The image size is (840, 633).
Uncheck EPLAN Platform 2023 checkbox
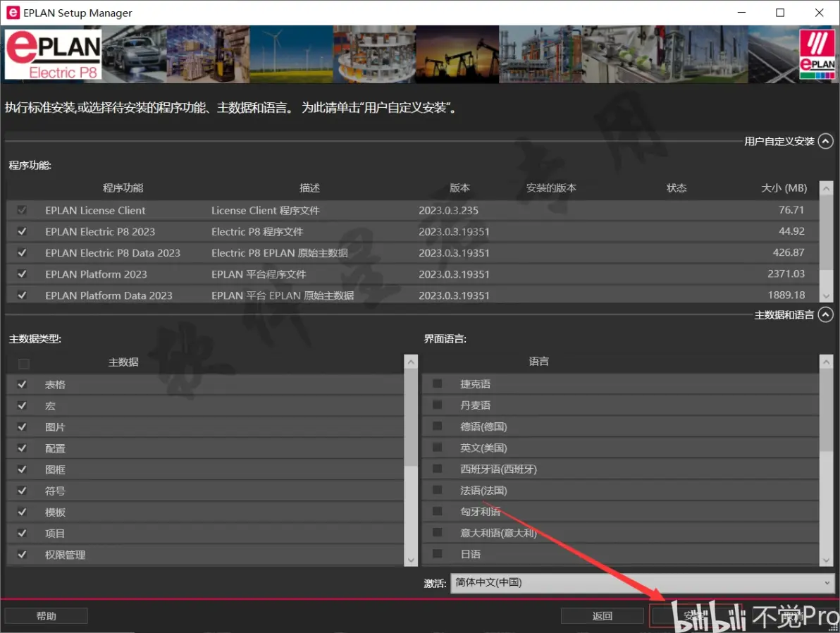click(22, 274)
